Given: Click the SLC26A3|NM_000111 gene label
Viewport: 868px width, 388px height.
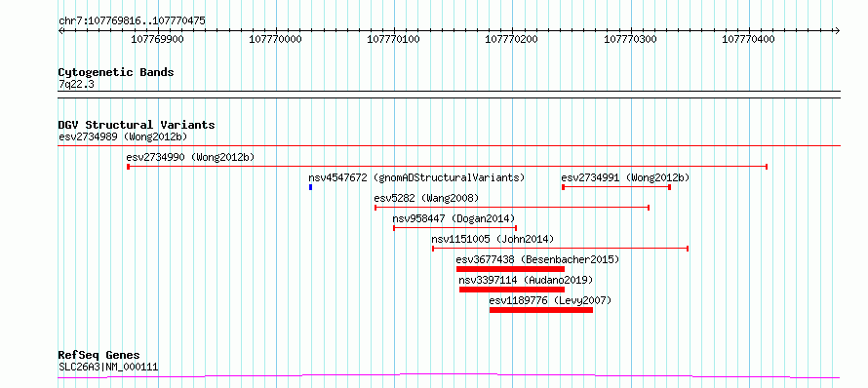Looking at the screenshot, I should (x=108, y=367).
